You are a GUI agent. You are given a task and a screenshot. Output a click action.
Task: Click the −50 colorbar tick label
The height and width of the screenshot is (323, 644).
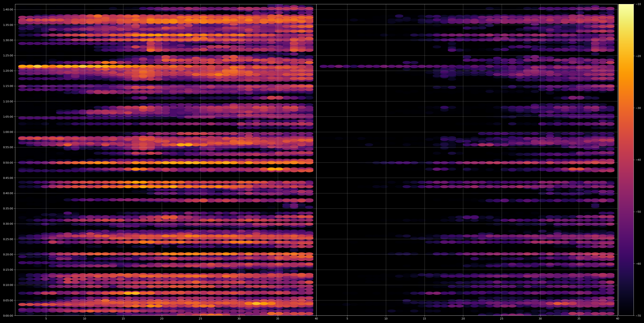pos(639,212)
